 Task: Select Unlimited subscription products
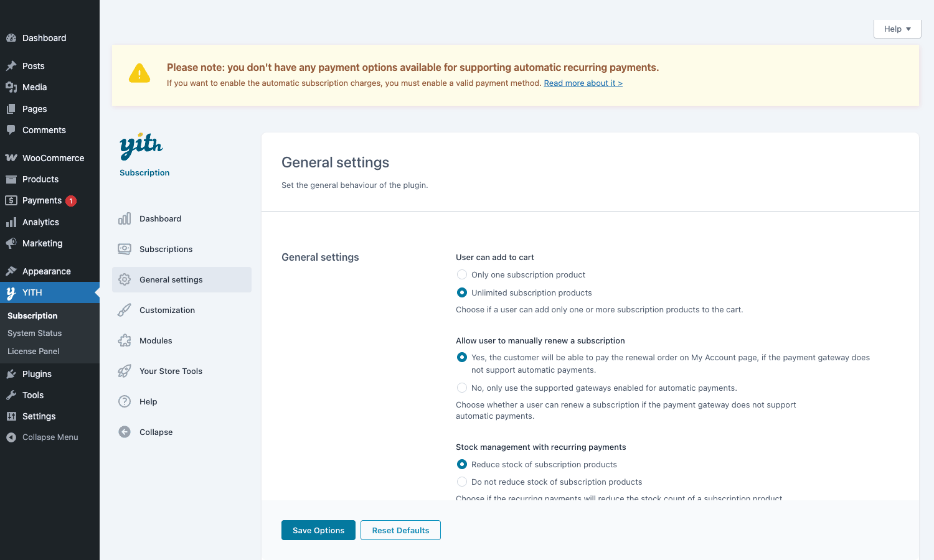pyautogui.click(x=462, y=292)
